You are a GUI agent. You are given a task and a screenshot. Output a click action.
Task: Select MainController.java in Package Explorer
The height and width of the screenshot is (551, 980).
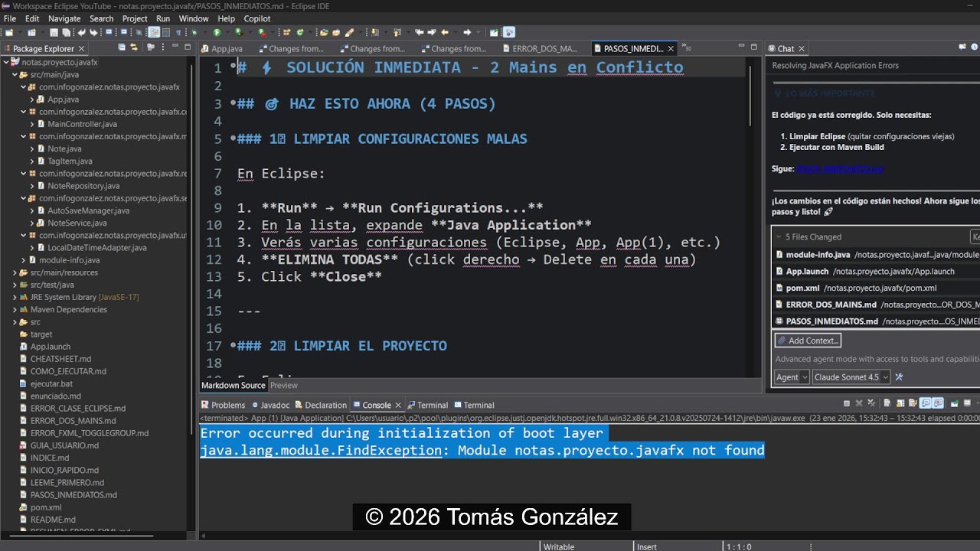point(82,124)
